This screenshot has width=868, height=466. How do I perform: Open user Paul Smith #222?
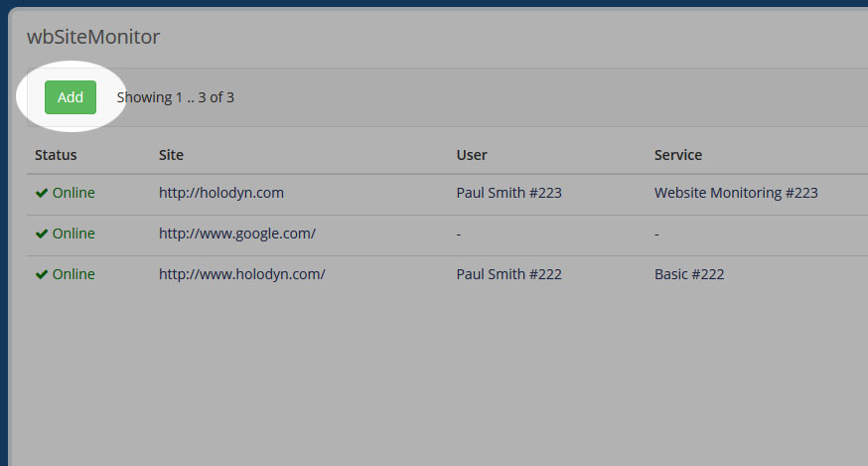tap(508, 274)
